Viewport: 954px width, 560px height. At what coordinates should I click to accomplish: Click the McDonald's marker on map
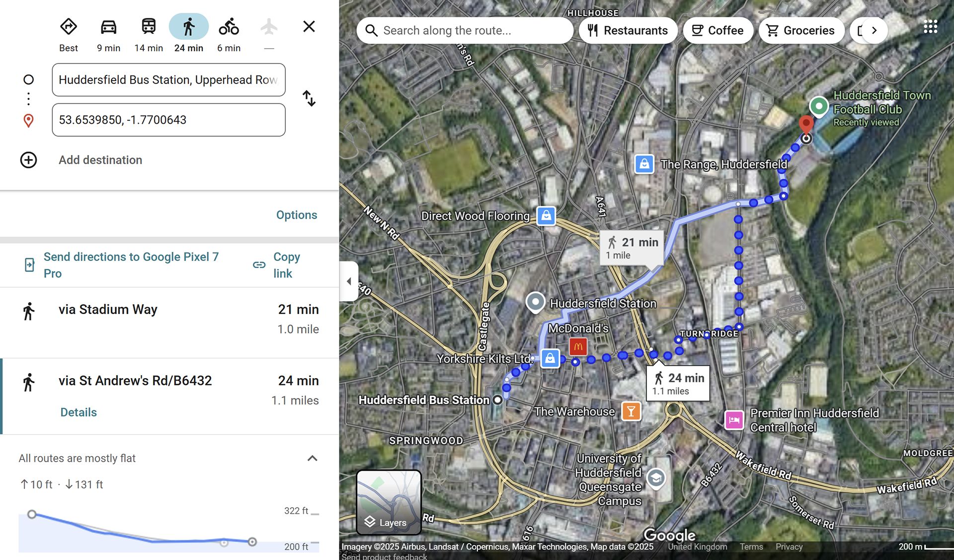tap(578, 346)
